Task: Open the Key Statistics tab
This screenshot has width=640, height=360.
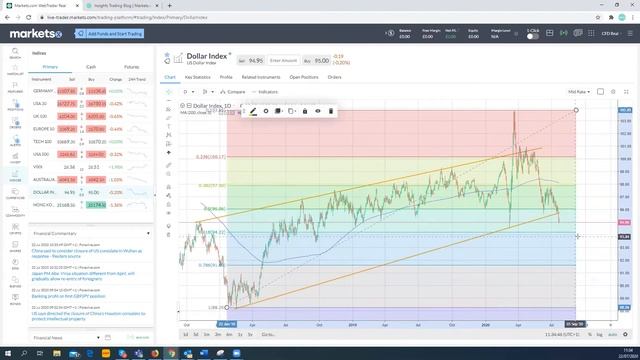Action: click(x=198, y=77)
